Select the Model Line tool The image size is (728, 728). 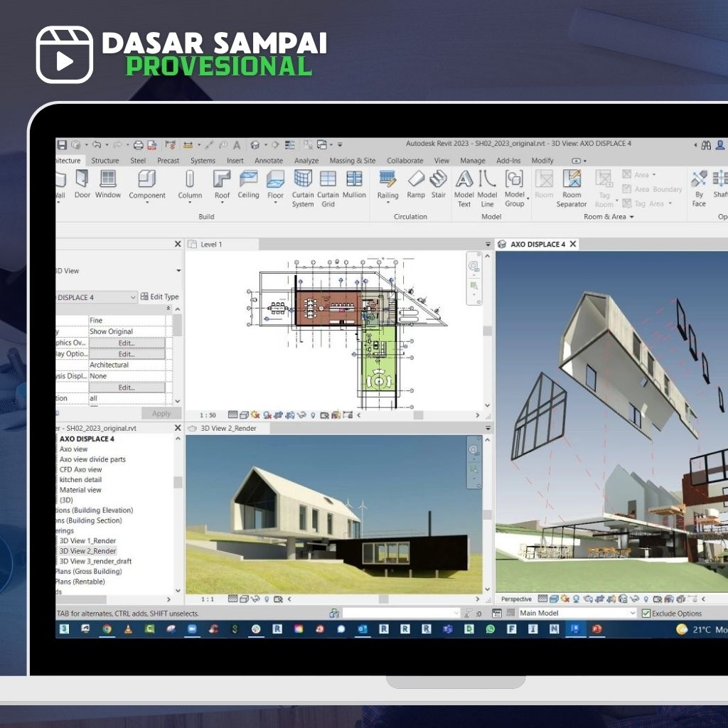(x=487, y=188)
